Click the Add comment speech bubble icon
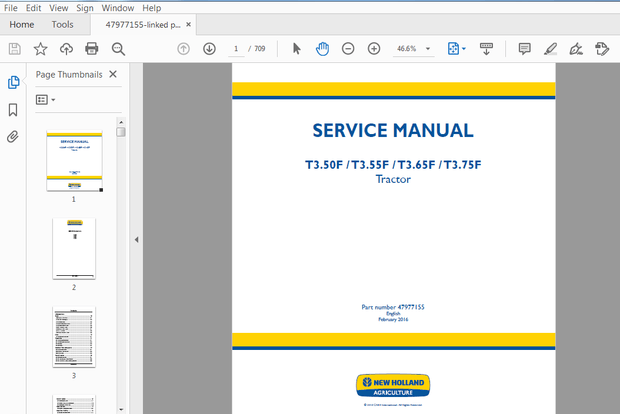The width and height of the screenshot is (620, 414). tap(524, 49)
